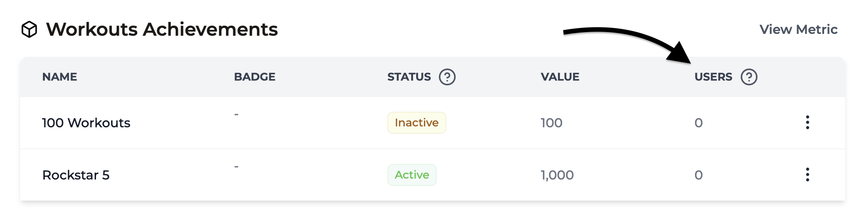Screen dimensions: 868x218
Task: Click the USERS column header text
Action: click(713, 77)
